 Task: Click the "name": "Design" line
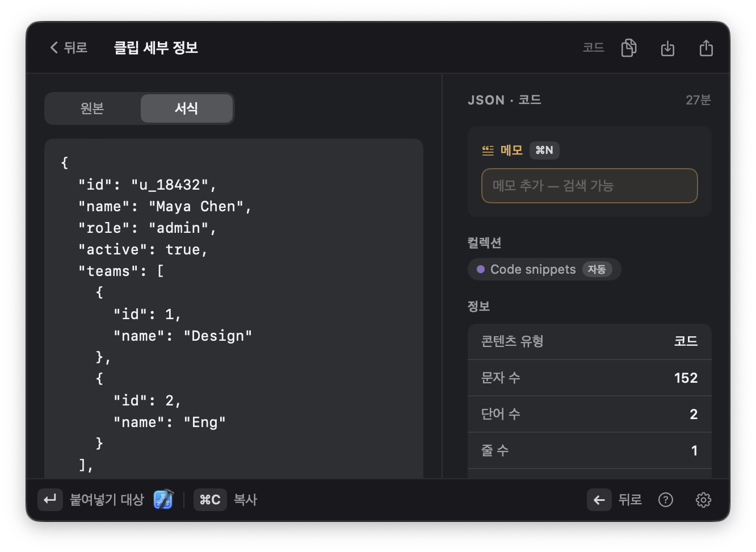(x=183, y=336)
